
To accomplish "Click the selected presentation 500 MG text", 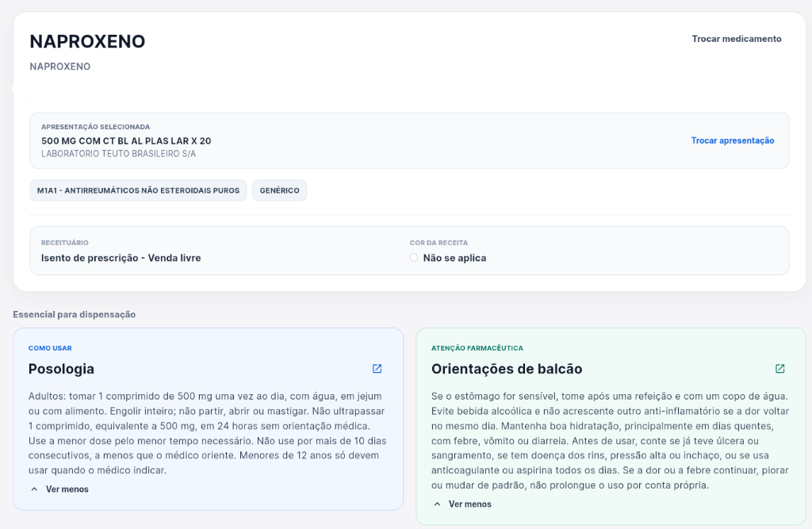I will [x=126, y=141].
